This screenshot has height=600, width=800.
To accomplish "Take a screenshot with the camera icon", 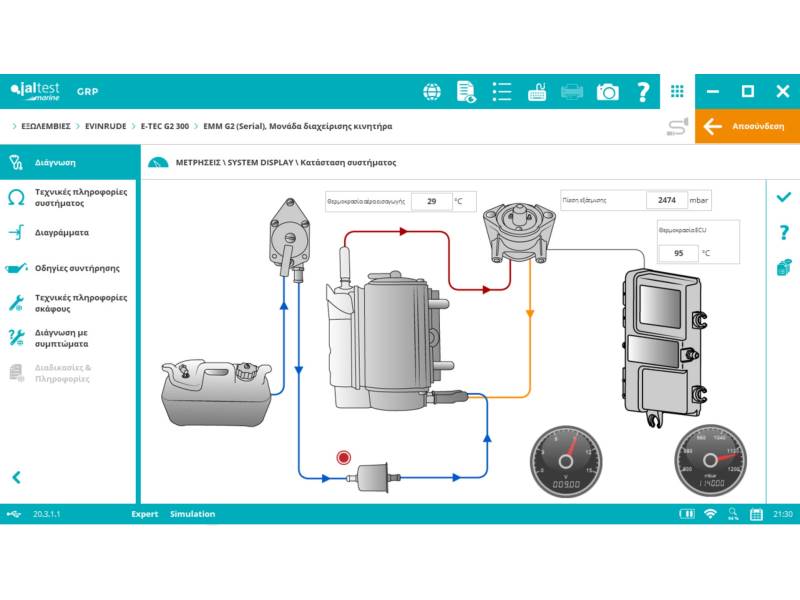I will tap(607, 92).
